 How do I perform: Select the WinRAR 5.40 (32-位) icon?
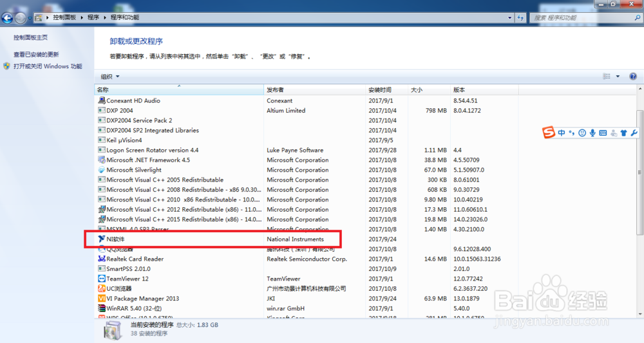pyautogui.click(x=102, y=308)
